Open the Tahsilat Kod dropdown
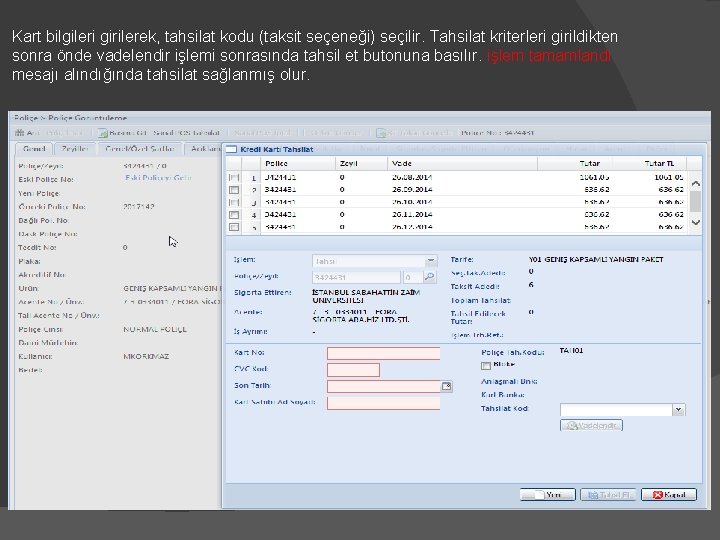The width and height of the screenshot is (720, 540). (678, 410)
